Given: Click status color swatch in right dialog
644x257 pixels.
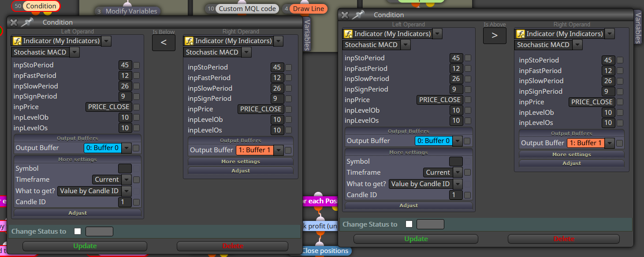Looking at the screenshot, I should [x=430, y=224].
